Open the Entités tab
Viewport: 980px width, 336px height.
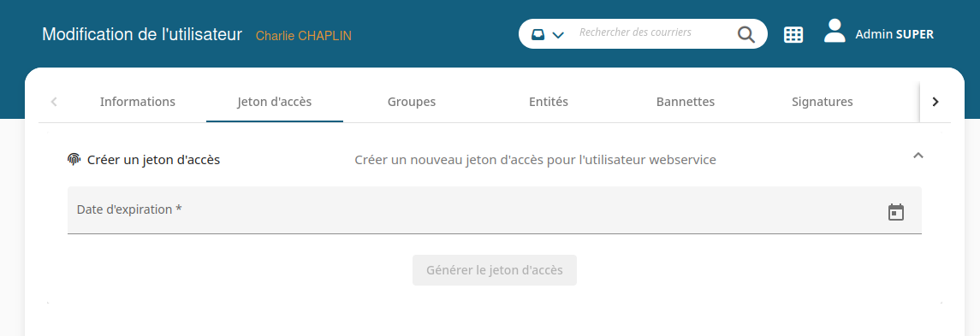[548, 102]
